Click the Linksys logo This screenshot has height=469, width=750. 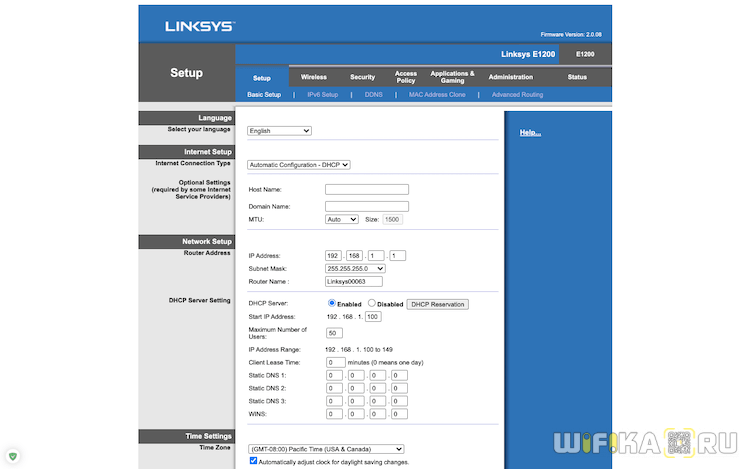click(200, 26)
